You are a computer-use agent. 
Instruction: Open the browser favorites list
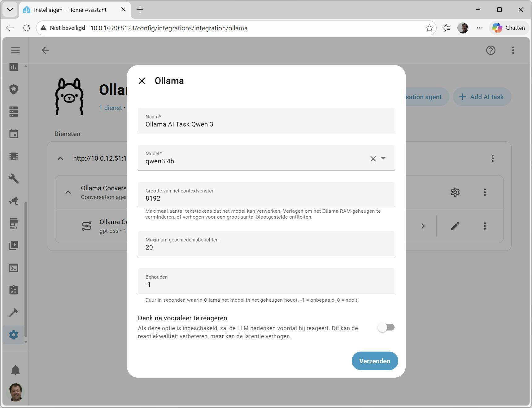tap(446, 28)
